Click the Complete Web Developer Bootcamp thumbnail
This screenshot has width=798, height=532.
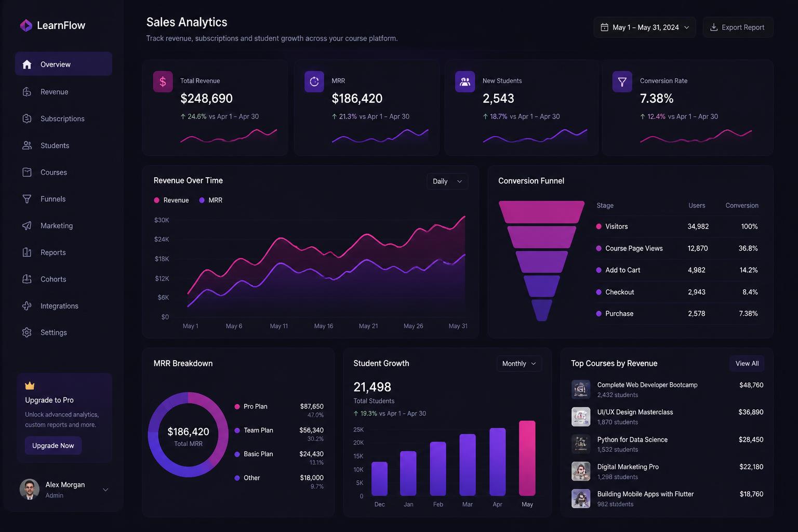coord(581,389)
